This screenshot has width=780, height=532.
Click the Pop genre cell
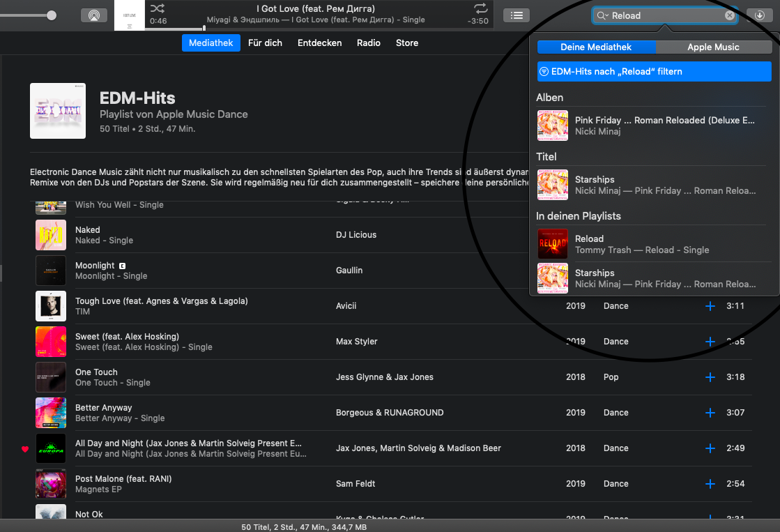click(x=611, y=377)
